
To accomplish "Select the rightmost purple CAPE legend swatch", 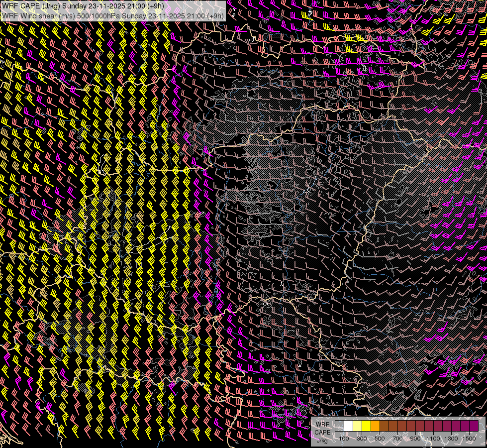I will [474, 426].
